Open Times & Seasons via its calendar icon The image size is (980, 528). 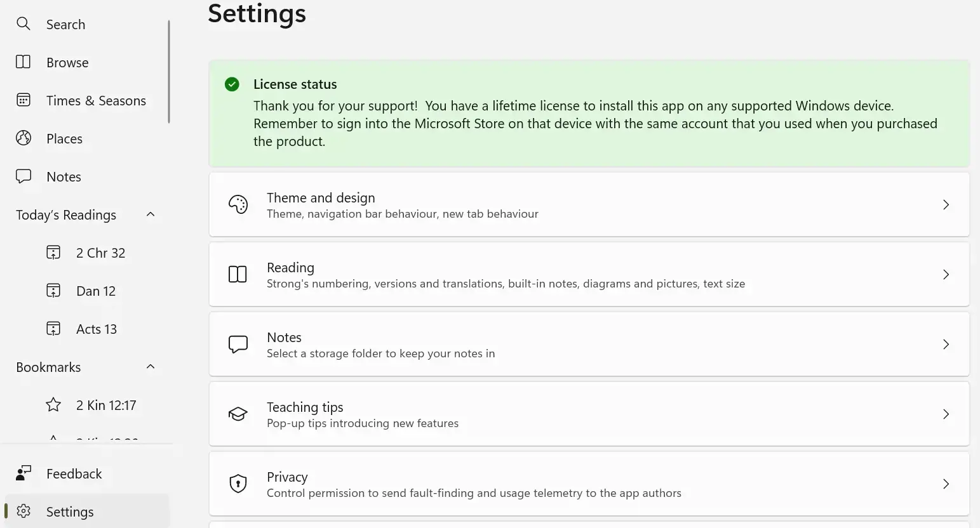pos(23,100)
